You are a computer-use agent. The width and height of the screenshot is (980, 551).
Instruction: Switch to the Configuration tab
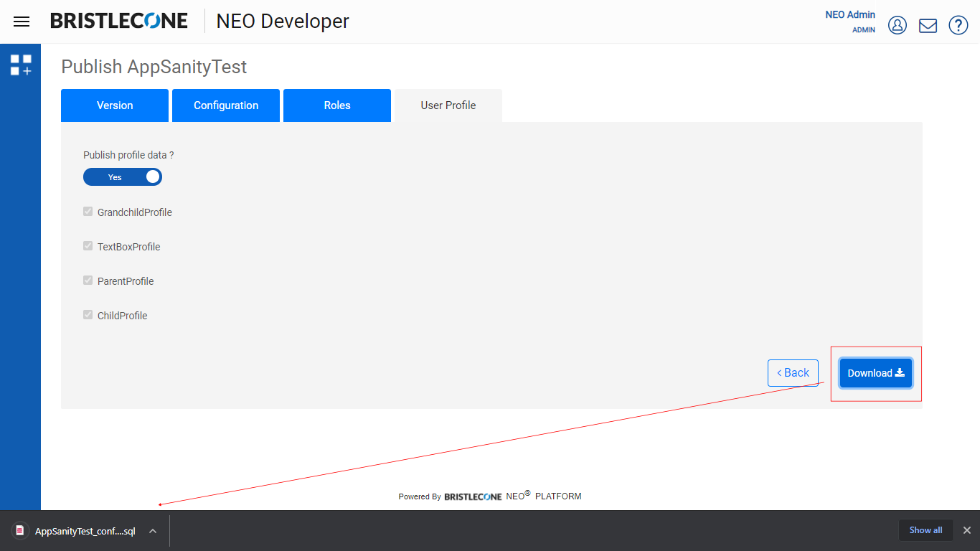[x=226, y=105]
